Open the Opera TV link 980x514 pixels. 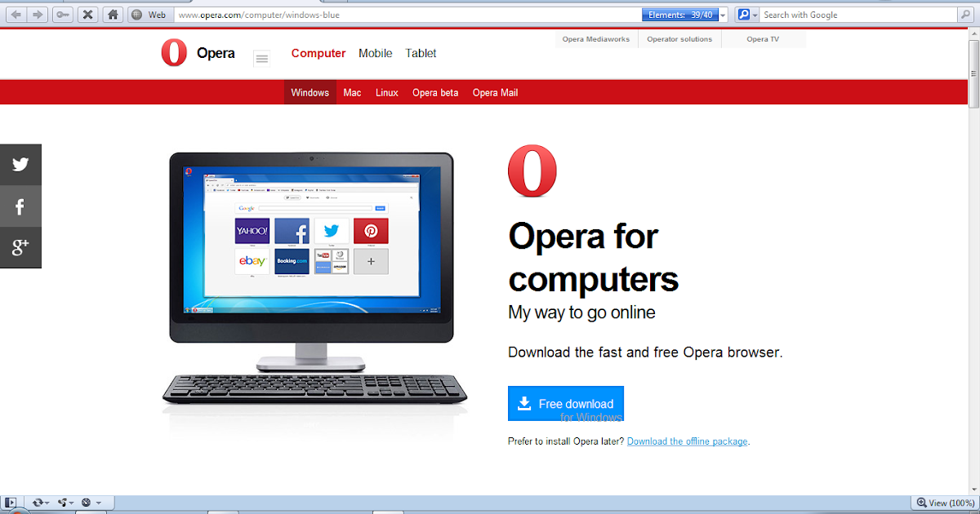763,39
